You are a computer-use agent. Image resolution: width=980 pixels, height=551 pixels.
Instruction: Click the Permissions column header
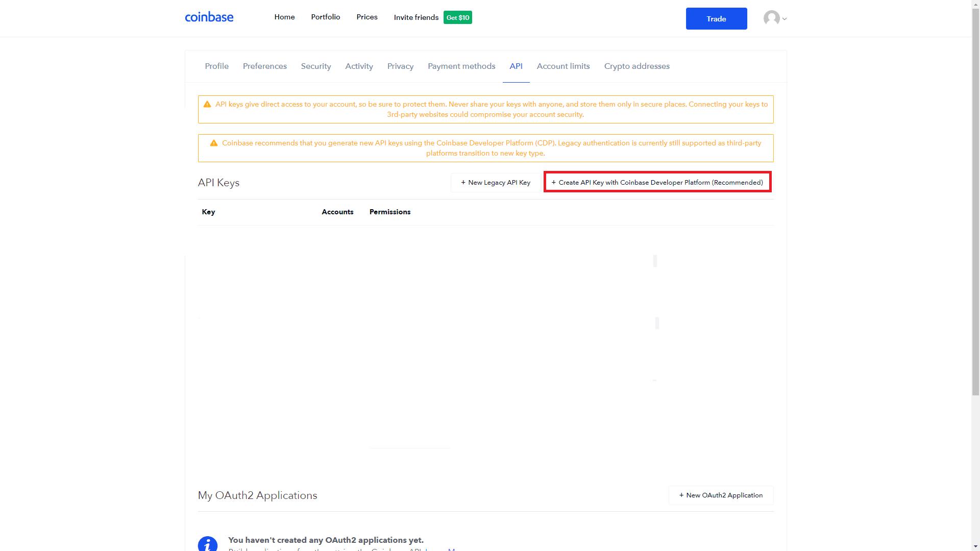click(x=390, y=212)
